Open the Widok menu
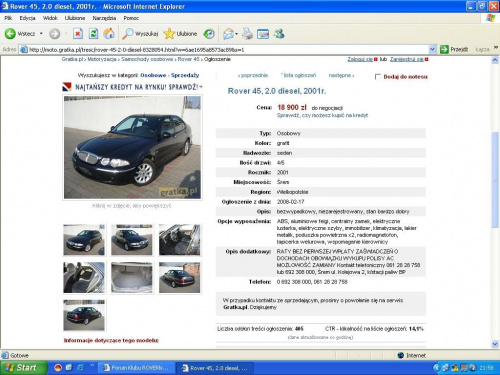 click(x=50, y=18)
